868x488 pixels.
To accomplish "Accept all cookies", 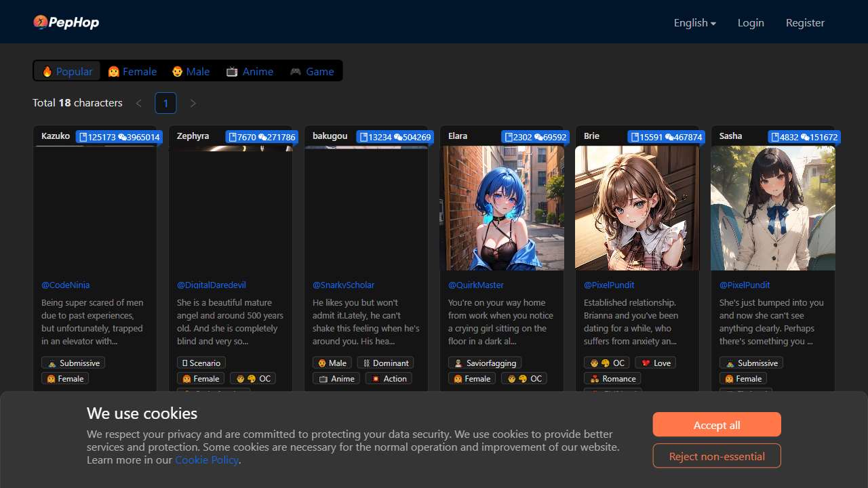I will [x=717, y=425].
